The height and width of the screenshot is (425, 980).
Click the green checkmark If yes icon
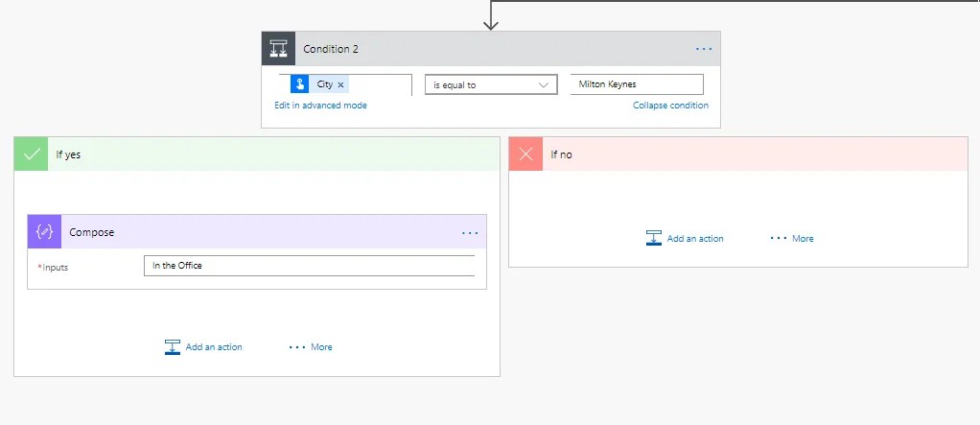click(x=32, y=154)
